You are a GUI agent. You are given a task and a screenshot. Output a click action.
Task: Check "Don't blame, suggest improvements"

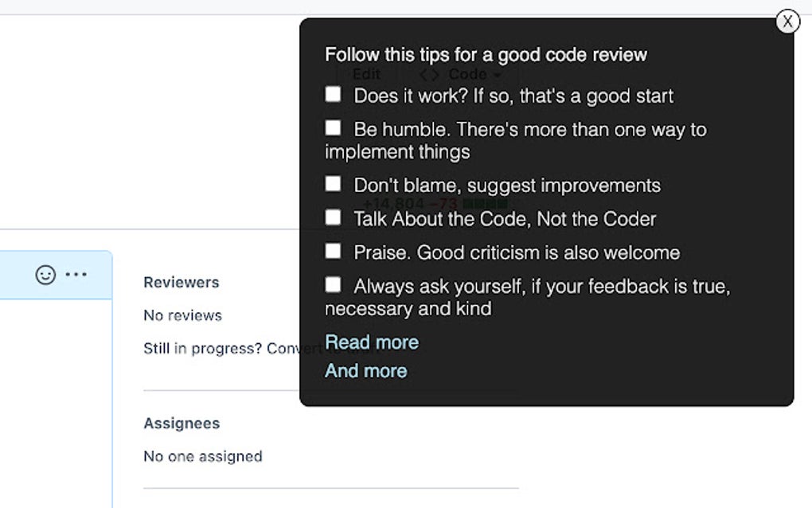333,183
